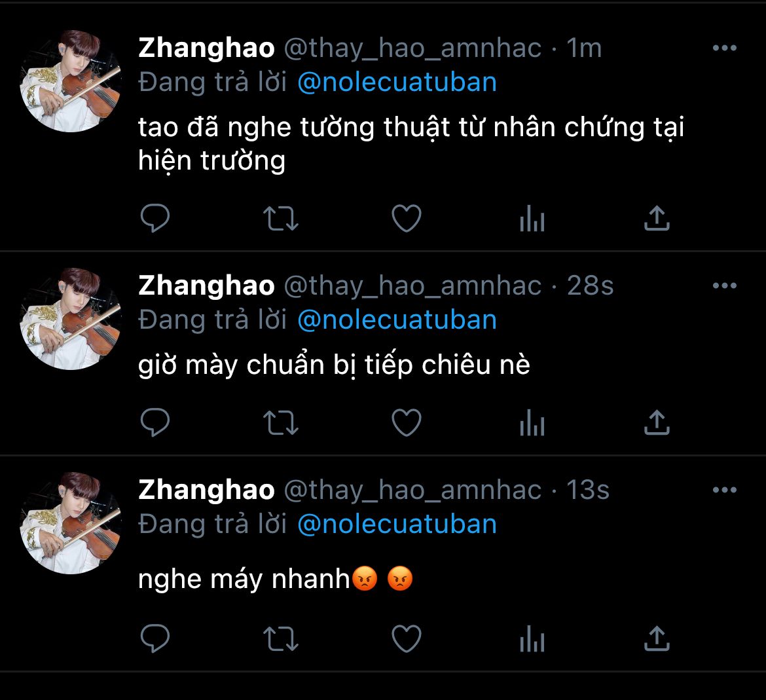Retweet the 'tao đã nghe tường thuật' tweet
766x700 pixels.
point(281,218)
